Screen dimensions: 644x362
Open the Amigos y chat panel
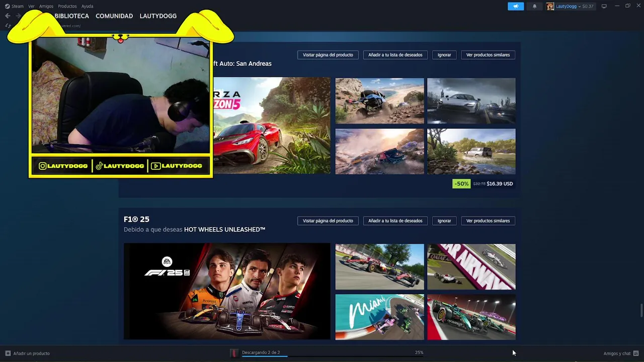tap(617, 353)
